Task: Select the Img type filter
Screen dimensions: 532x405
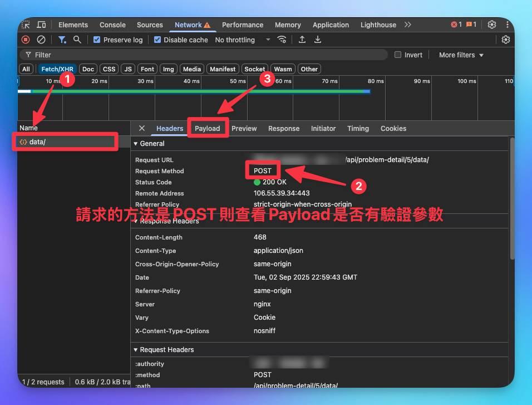Action: pyautogui.click(x=168, y=69)
